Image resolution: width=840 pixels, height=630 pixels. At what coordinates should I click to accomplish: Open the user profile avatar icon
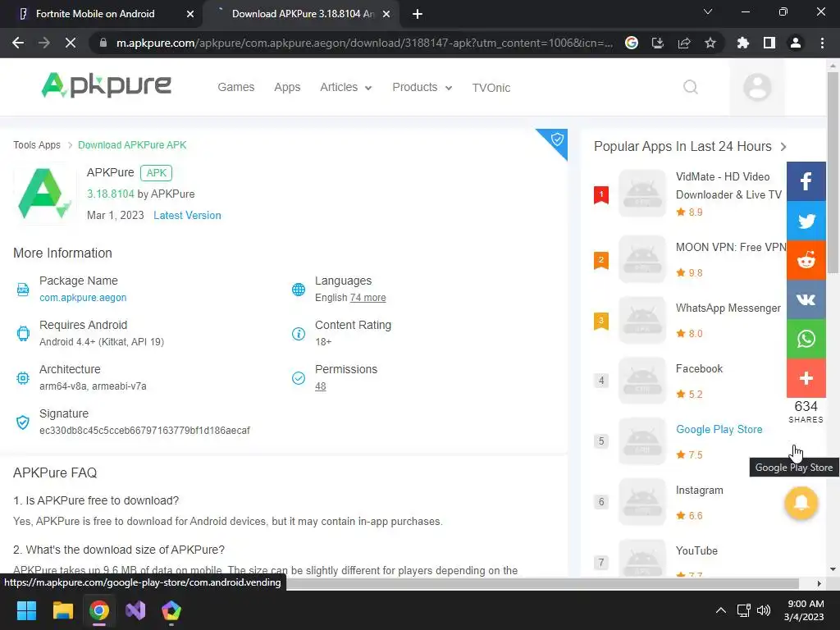[x=757, y=87]
